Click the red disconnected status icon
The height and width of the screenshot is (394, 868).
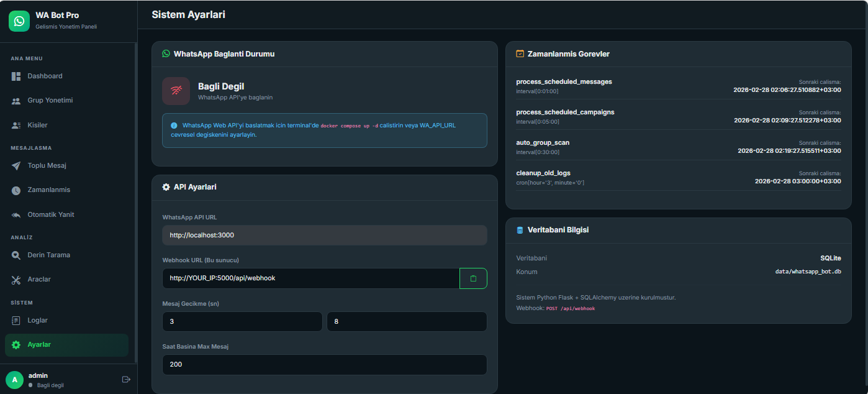point(176,91)
